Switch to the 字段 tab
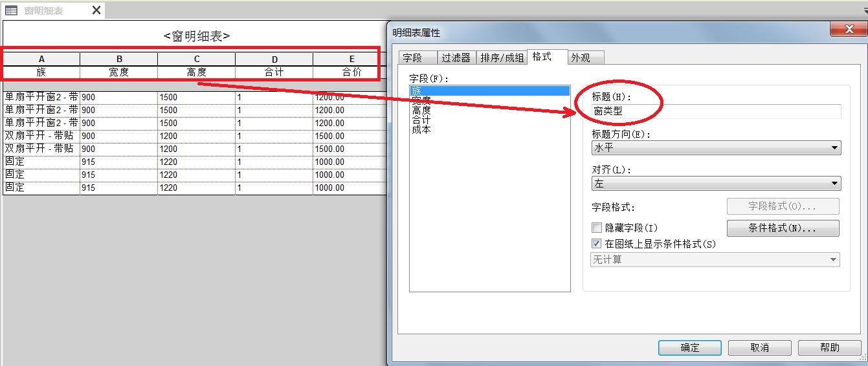Image resolution: width=868 pixels, height=366 pixels. 412,58
